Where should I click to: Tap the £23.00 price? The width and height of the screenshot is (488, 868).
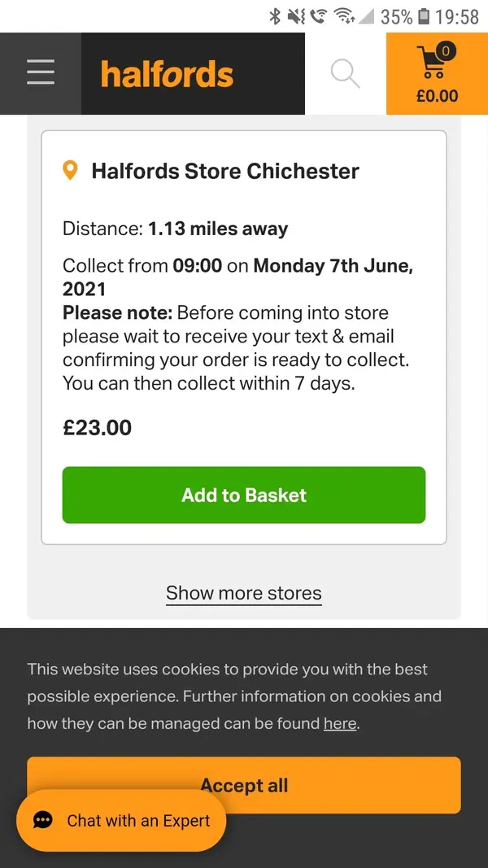click(98, 428)
